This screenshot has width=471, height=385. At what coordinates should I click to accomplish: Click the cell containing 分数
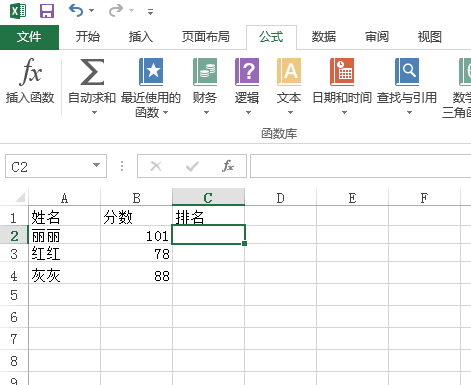pyautogui.click(x=136, y=217)
